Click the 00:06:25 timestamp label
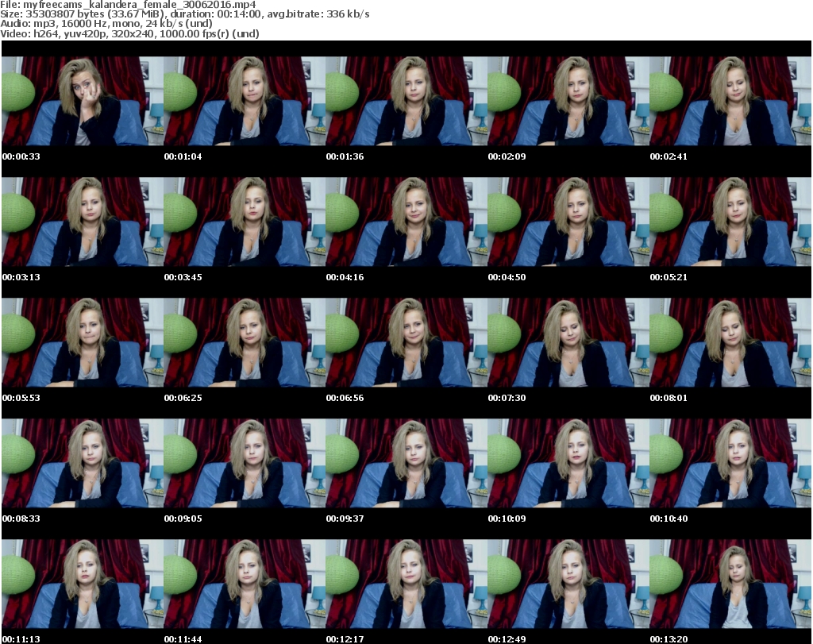 (x=183, y=398)
